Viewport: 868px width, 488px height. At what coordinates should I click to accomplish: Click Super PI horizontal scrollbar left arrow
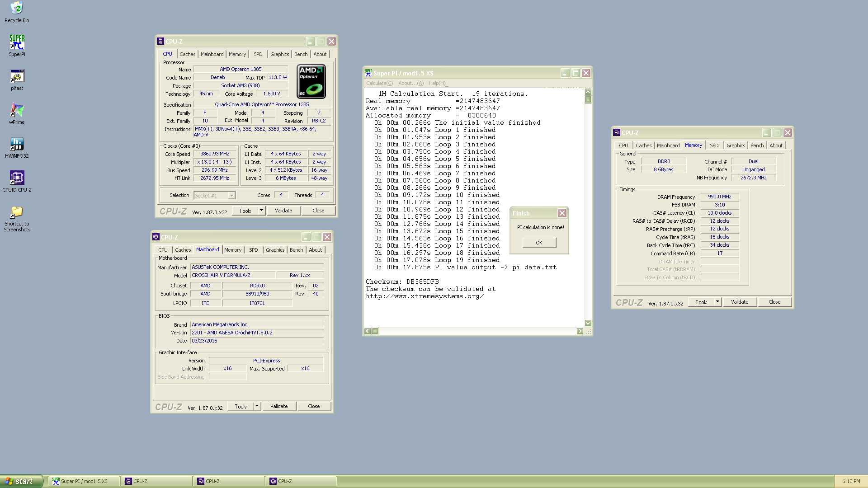[x=368, y=331]
